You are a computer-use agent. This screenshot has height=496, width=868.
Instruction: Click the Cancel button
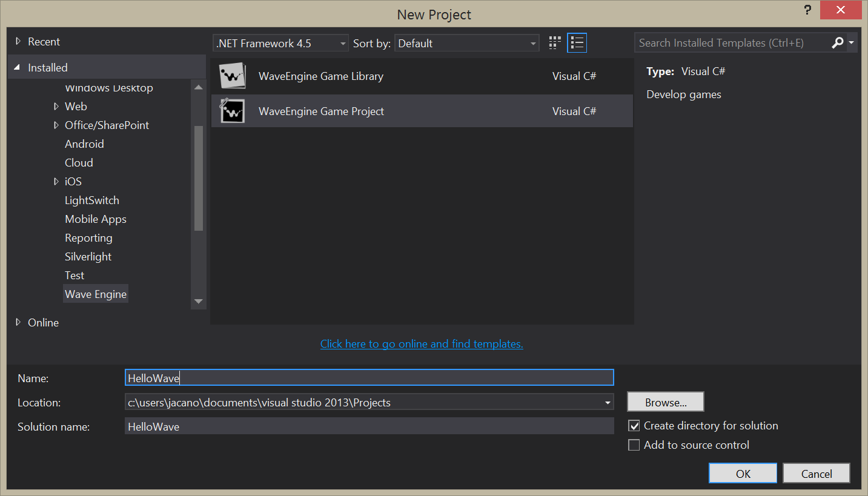coord(817,474)
